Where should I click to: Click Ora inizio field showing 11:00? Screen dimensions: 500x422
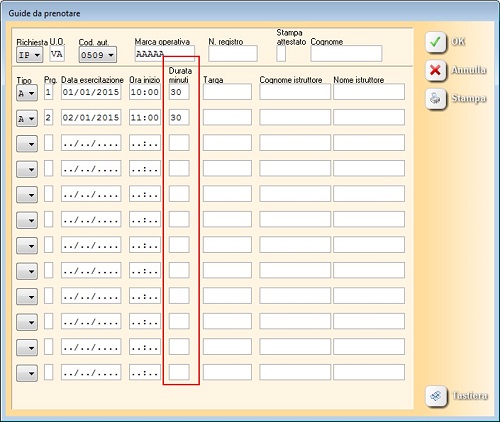click(x=145, y=117)
